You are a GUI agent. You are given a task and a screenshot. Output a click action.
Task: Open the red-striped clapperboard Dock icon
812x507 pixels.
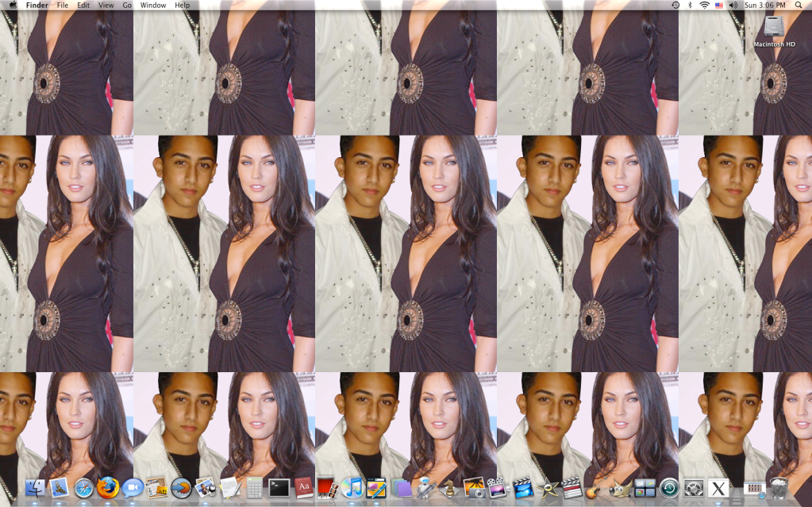(571, 488)
